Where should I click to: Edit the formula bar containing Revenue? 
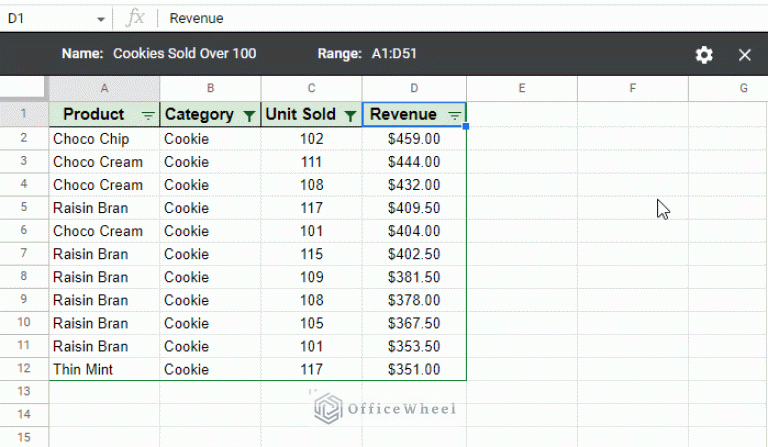pyautogui.click(x=460, y=18)
